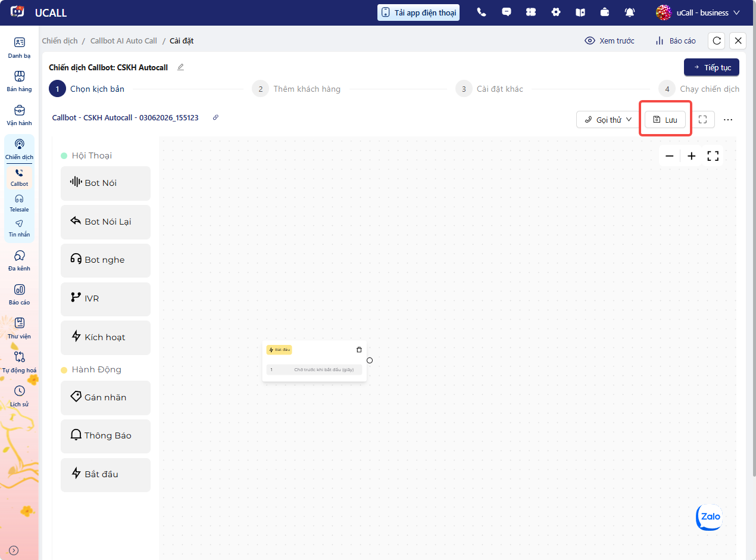Viewport: 756px width, 560px height.
Task: Toggle fullscreen editor next to Lưu
Action: pos(702,119)
